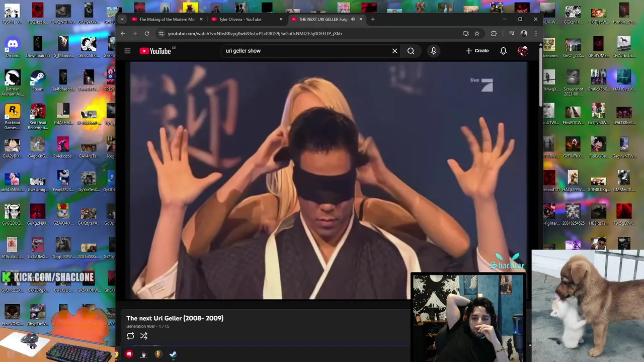This screenshot has width=644, height=362.
Task: Switch to 'The Making of the Modern' tab
Action: point(167,19)
